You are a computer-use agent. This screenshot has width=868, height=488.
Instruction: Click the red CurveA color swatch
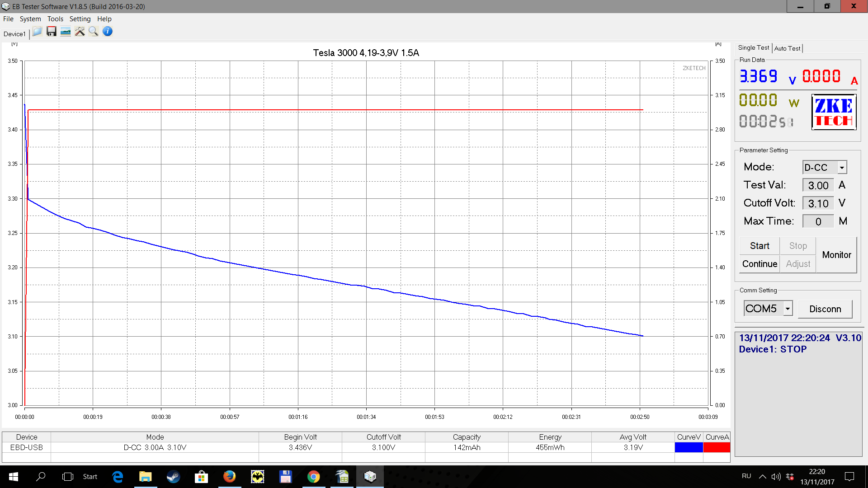(717, 447)
